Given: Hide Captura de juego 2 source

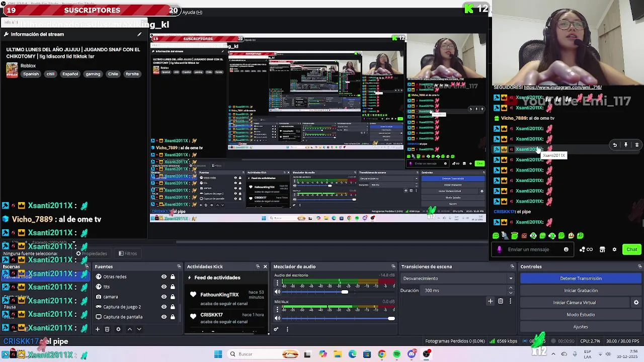Looking at the screenshot, I should click(164, 307).
